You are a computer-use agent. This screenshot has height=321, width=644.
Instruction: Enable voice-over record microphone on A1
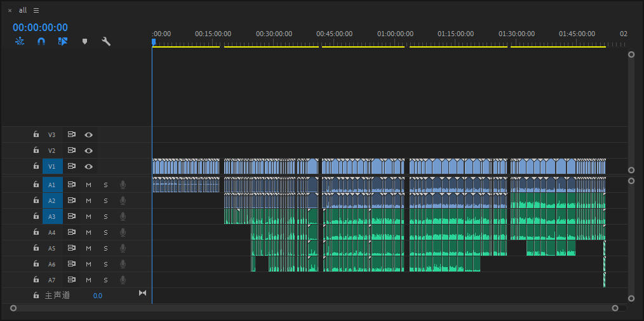click(x=123, y=185)
